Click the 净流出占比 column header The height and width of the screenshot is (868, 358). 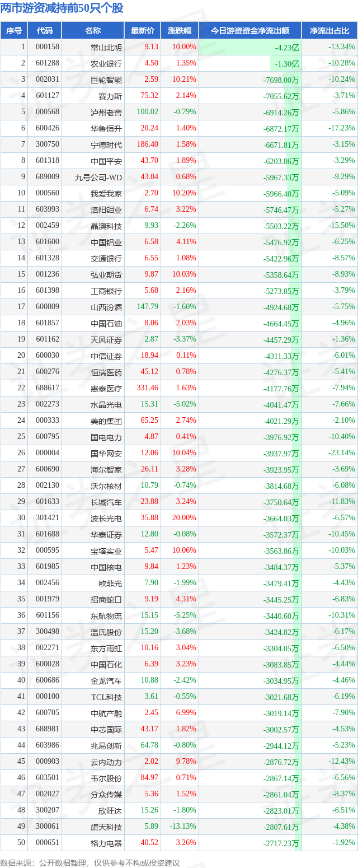pyautogui.click(x=329, y=31)
